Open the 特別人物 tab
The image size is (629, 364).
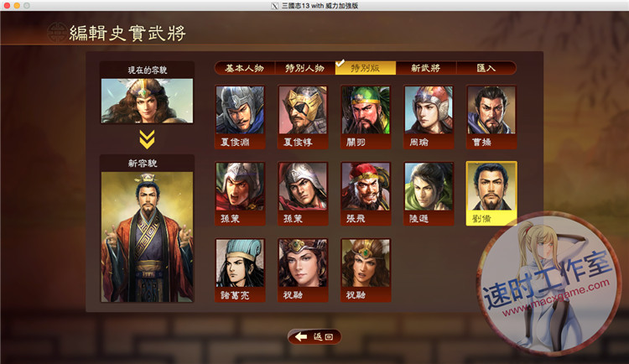coord(305,68)
